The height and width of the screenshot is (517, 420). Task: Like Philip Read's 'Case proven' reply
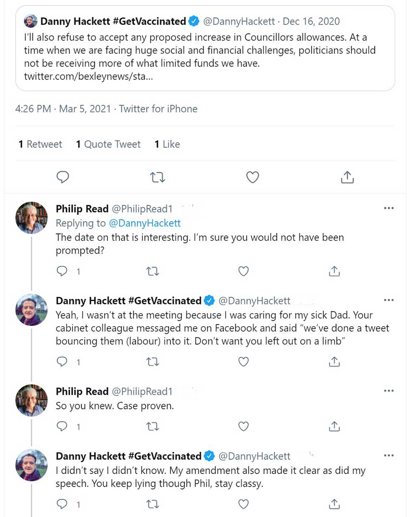[244, 427]
